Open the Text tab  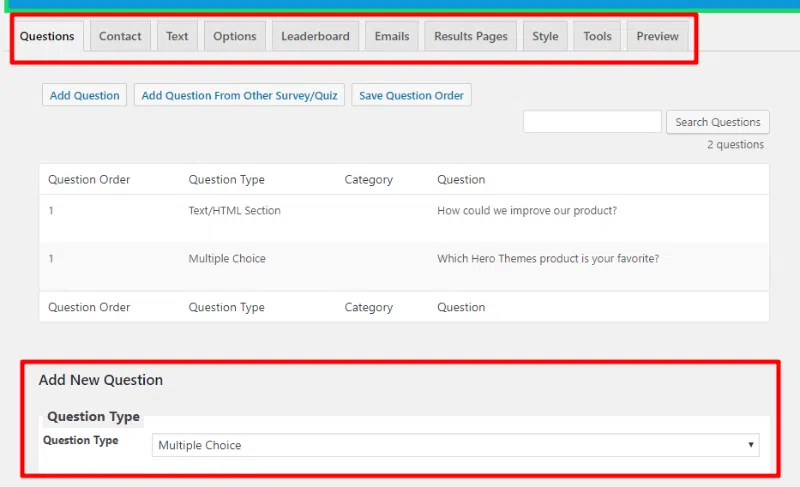coord(177,36)
